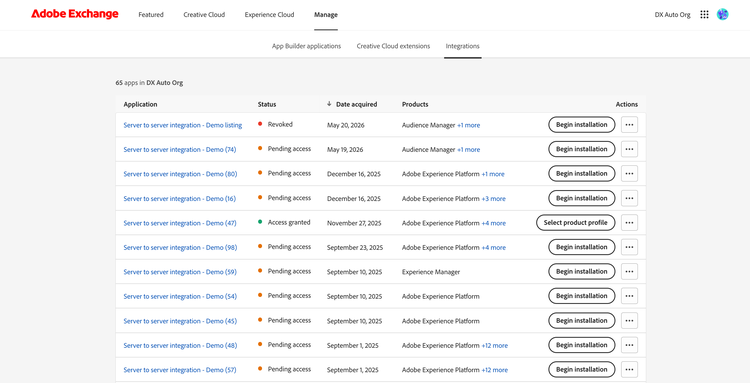Open more actions for Demo (16) row
This screenshot has width=750, height=383.
(x=629, y=198)
